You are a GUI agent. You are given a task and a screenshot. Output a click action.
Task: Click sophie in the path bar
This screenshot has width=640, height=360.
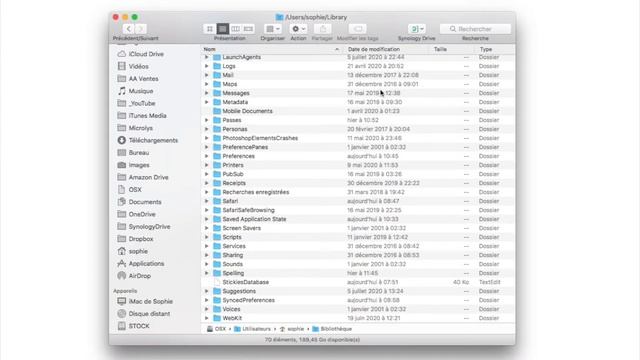coord(292,329)
